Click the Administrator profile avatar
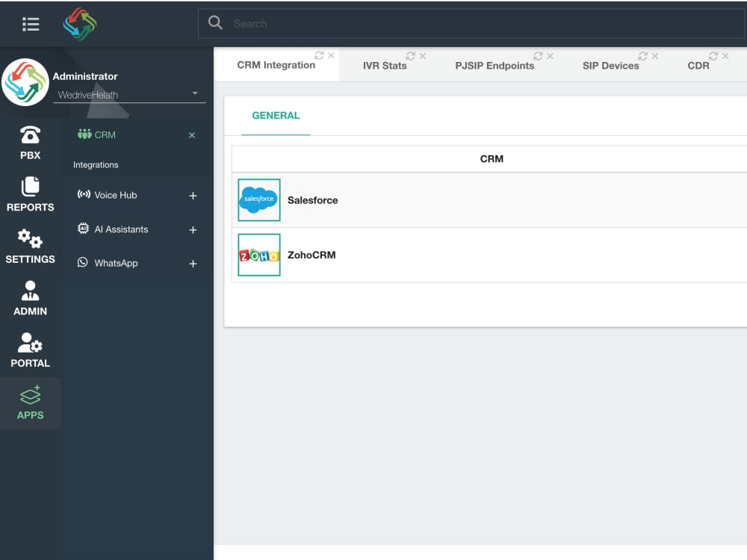 25,82
